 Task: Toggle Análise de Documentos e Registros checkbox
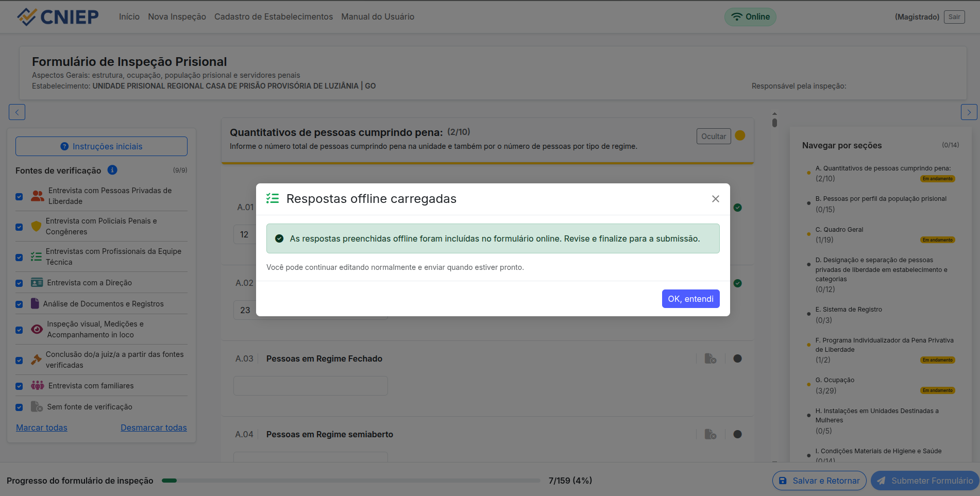point(19,304)
